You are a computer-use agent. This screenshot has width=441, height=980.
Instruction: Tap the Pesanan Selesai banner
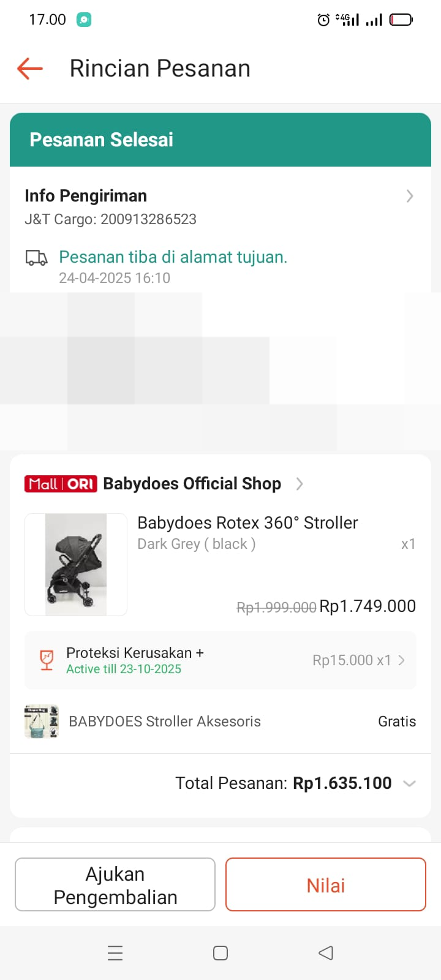(221, 140)
